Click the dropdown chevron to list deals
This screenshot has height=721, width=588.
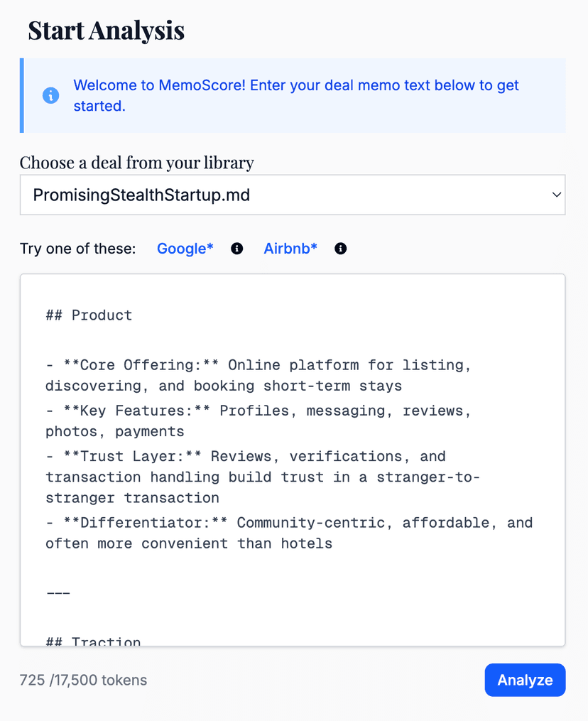click(557, 194)
